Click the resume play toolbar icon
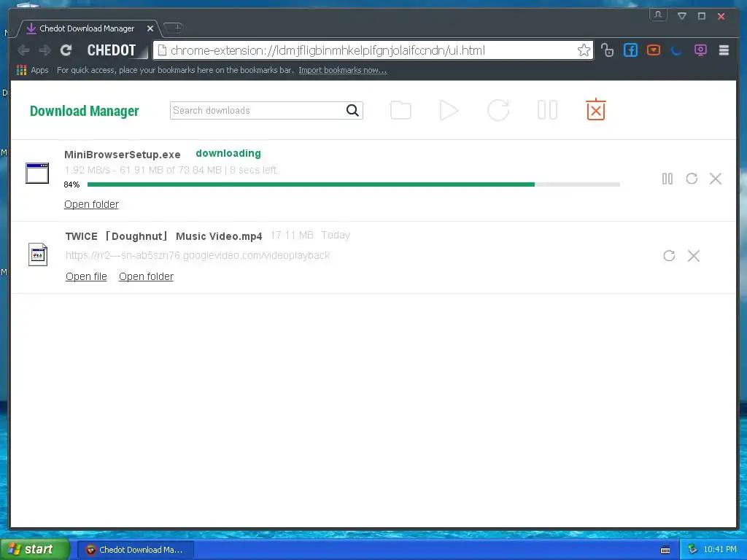 (x=449, y=111)
